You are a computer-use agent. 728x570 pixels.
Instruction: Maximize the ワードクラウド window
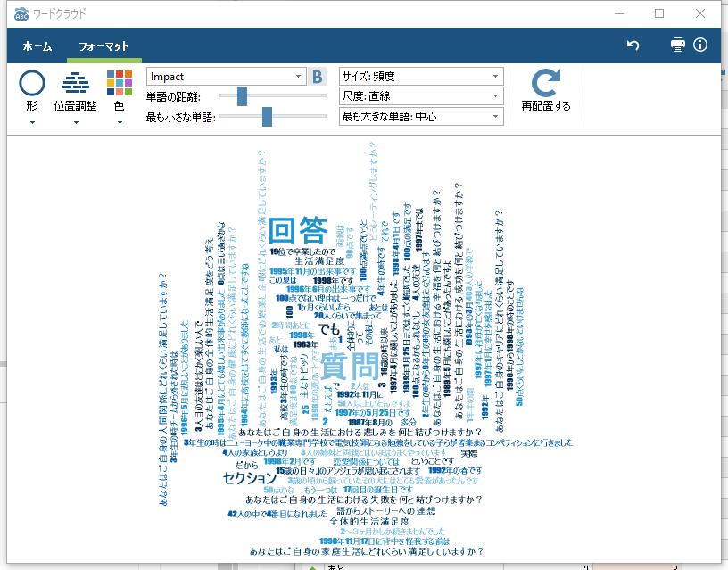pyautogui.click(x=659, y=13)
